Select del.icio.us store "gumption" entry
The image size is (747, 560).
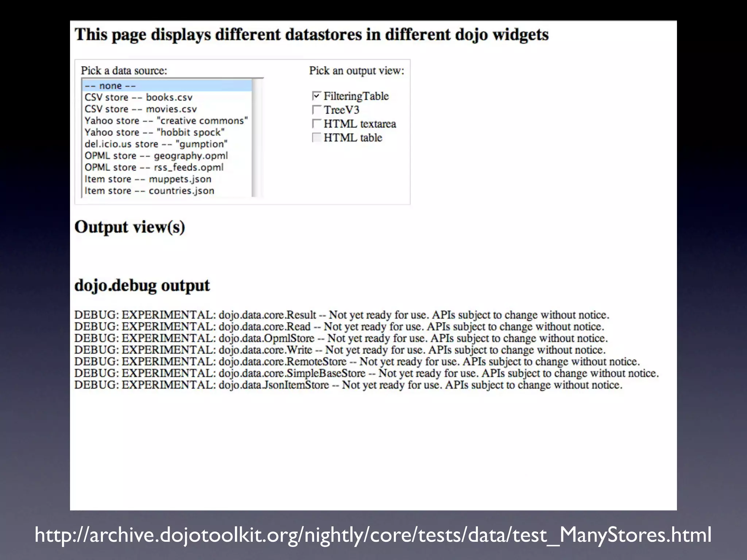point(167,144)
